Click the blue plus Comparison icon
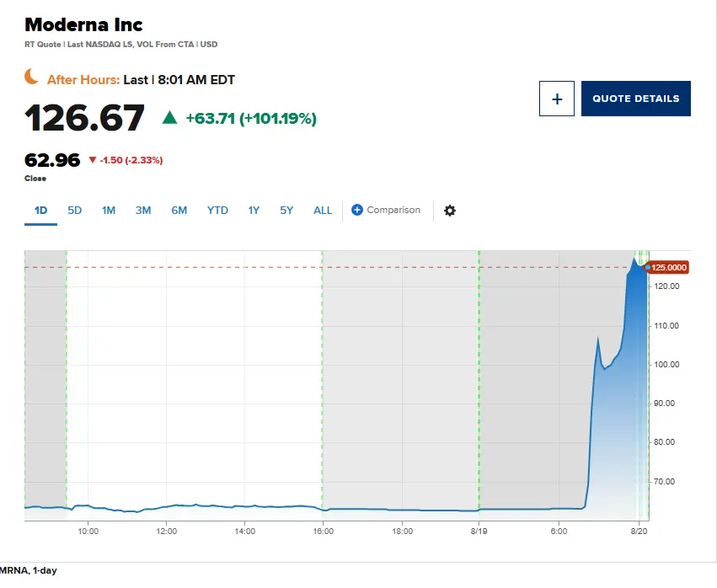 click(357, 210)
